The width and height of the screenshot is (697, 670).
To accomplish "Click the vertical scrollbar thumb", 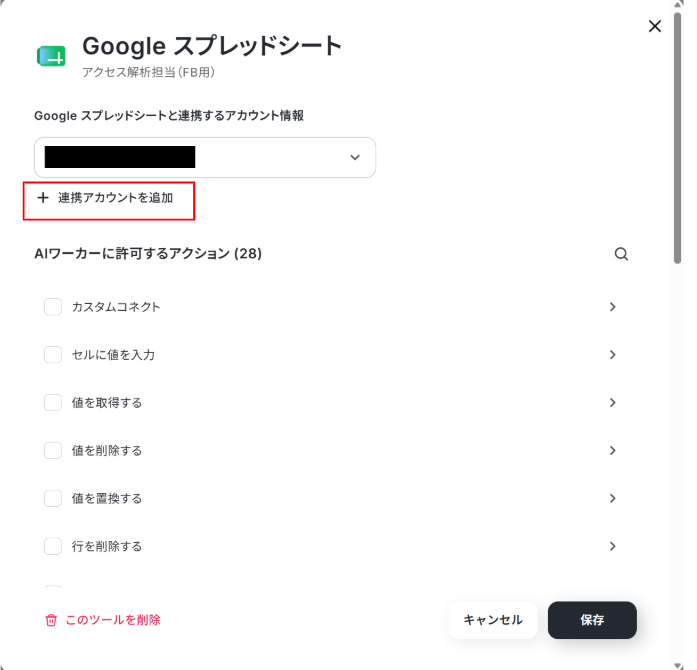I will point(677,138).
